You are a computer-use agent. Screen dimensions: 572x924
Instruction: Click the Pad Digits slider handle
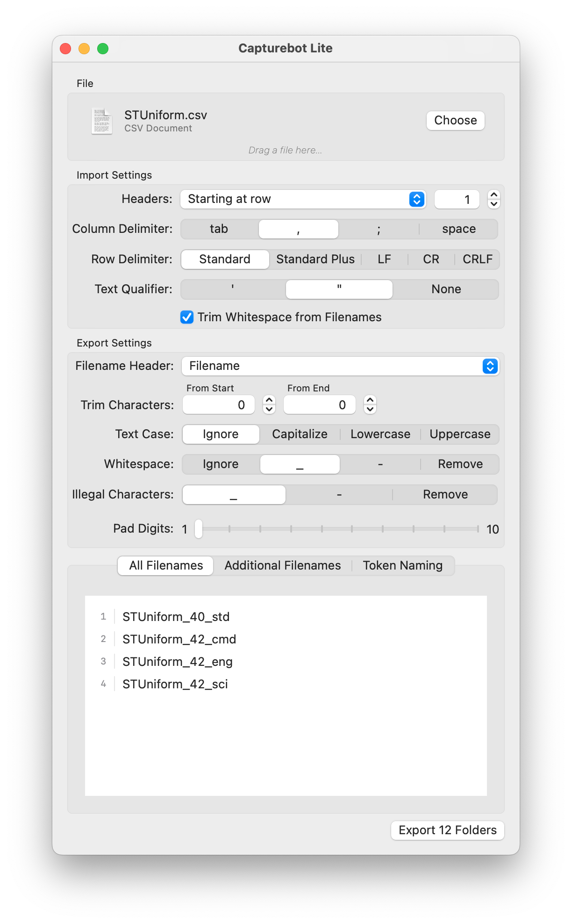[199, 529]
